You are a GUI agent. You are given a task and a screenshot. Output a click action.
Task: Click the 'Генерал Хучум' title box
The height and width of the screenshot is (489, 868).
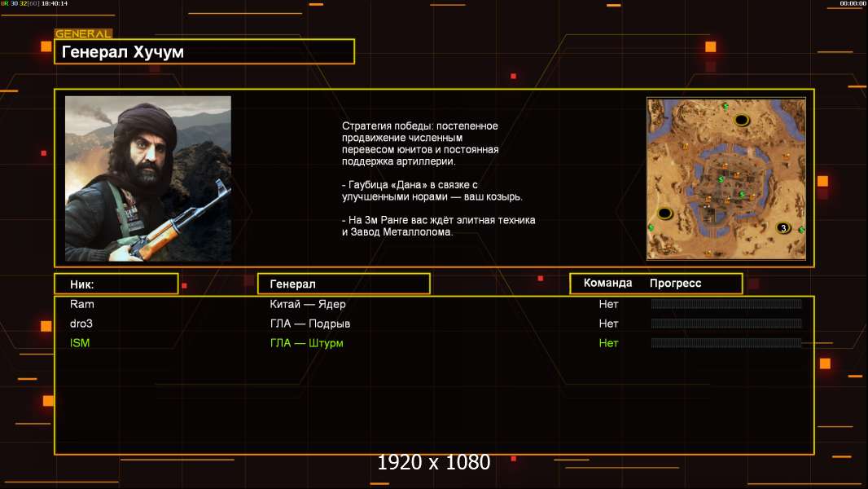[x=204, y=51]
